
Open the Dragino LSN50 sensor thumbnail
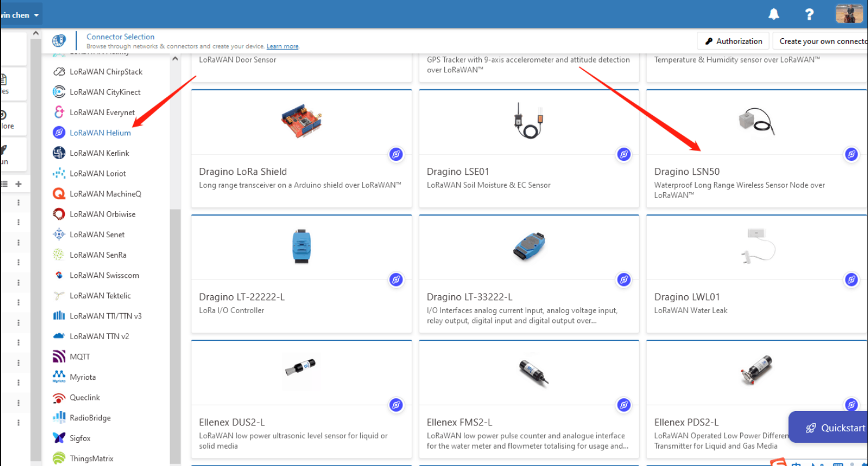pos(756,121)
